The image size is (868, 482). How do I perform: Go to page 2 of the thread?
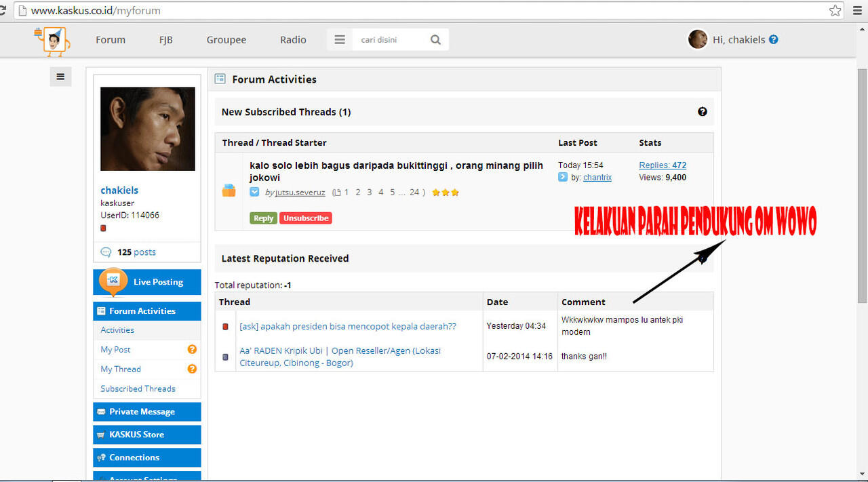pyautogui.click(x=359, y=193)
